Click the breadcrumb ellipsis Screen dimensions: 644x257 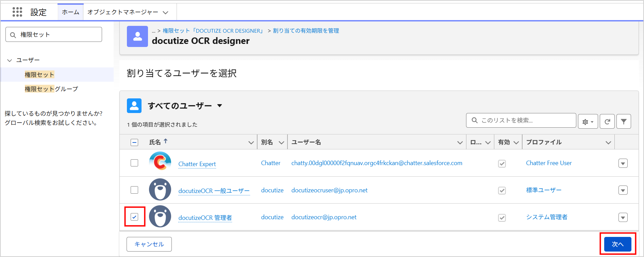click(x=153, y=31)
